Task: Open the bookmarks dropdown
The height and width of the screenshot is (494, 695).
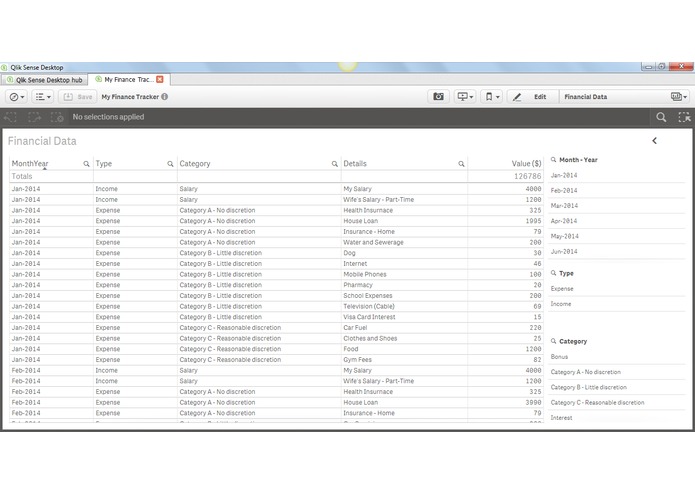Action: tap(492, 97)
